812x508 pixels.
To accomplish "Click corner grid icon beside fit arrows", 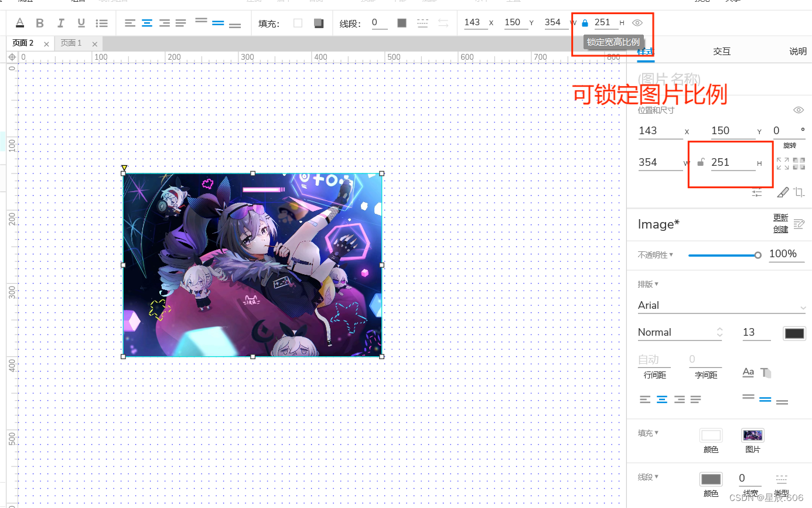I will point(799,163).
